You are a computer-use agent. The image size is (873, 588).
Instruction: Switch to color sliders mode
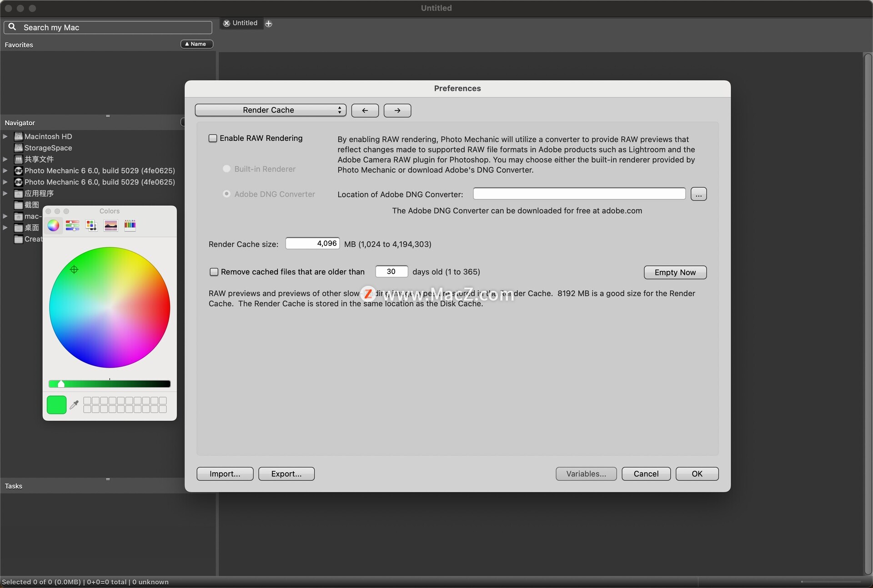click(x=72, y=225)
